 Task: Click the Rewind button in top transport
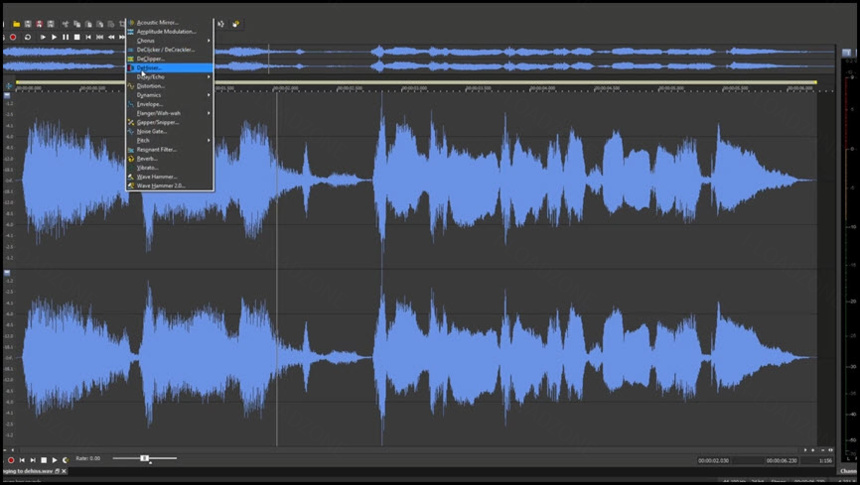(111, 37)
